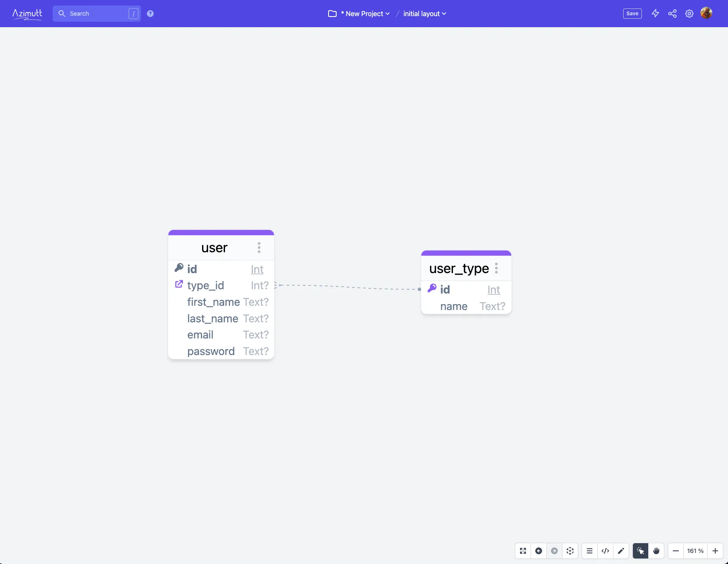
Task: Open the user_type table options menu
Action: [x=496, y=268]
